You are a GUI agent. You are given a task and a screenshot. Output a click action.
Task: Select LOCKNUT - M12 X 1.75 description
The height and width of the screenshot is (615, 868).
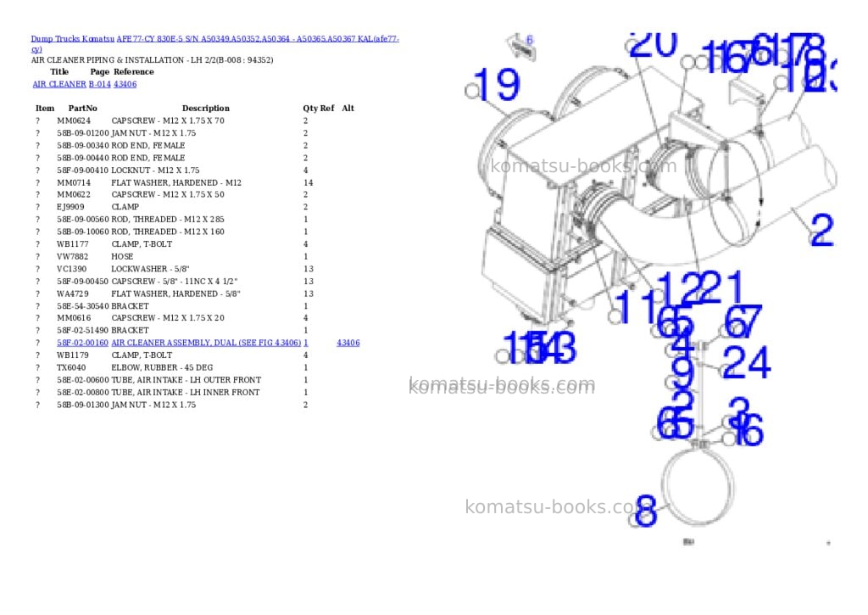156,171
